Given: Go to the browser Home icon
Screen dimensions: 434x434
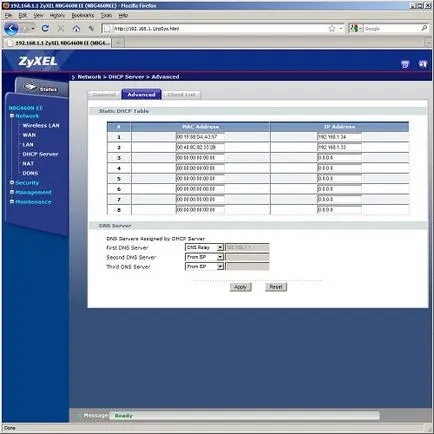Looking at the screenshot, I should pos(76,29).
